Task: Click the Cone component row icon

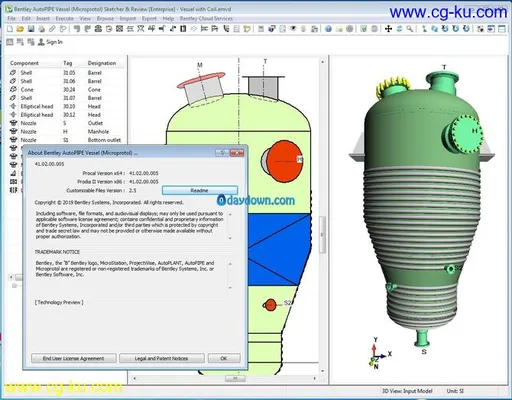Action: coord(13,89)
